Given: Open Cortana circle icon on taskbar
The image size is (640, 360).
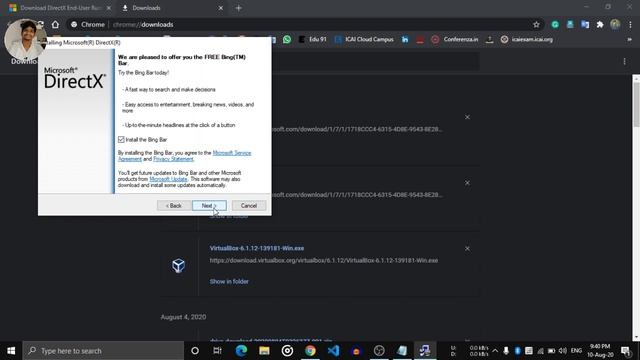Looking at the screenshot, I should pyautogui.click(x=195, y=351).
